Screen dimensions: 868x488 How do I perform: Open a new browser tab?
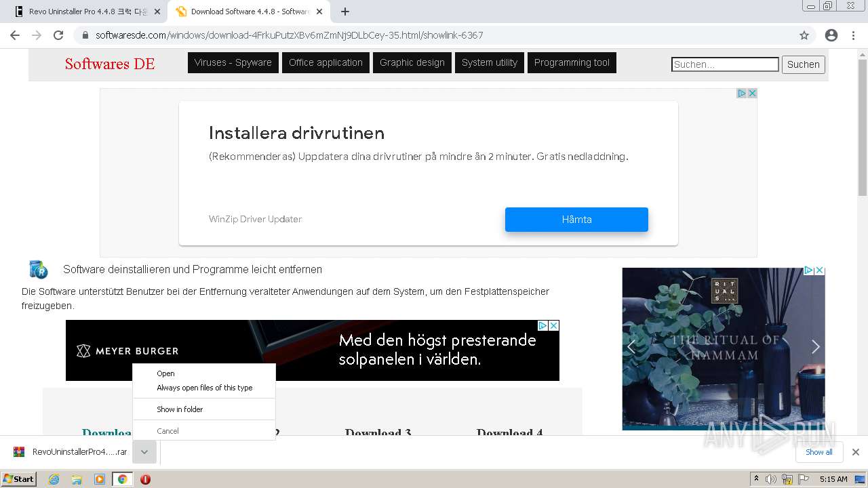click(345, 12)
